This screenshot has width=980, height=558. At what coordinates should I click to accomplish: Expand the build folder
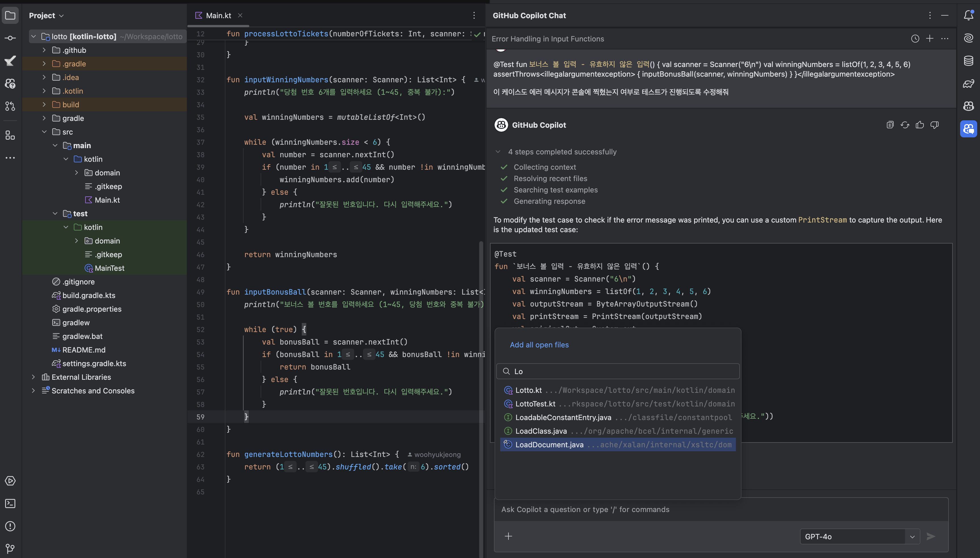(44, 105)
